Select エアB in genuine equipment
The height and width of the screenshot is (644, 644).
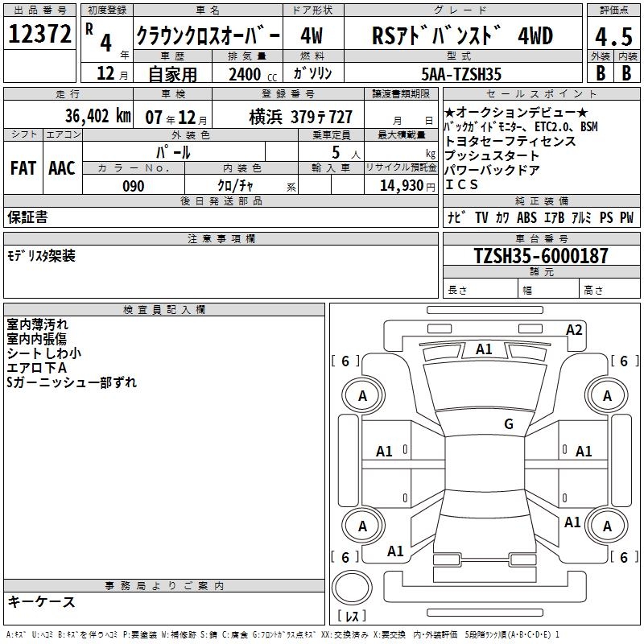554,217
